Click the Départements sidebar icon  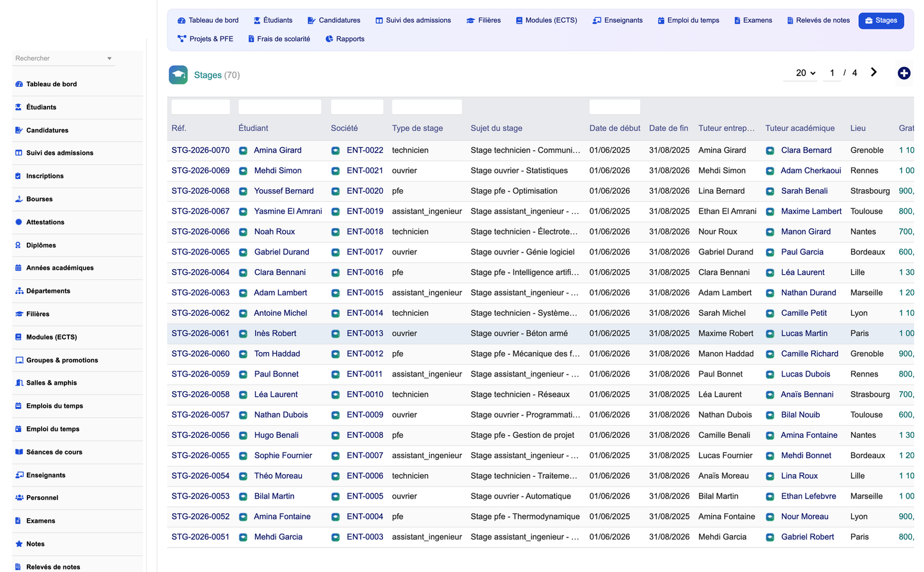[19, 291]
